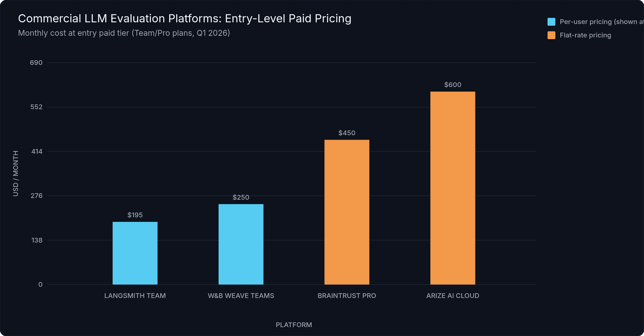Screen dimensions: 644x336
Task: Click the USD / MONTH y-axis title
Action: [x=15, y=174]
